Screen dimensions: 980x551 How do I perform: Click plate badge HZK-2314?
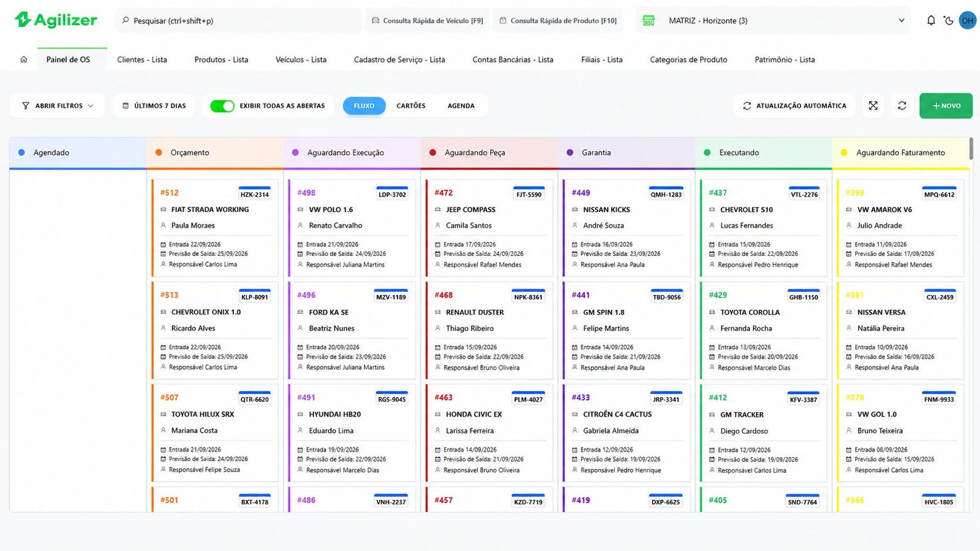[x=255, y=193]
